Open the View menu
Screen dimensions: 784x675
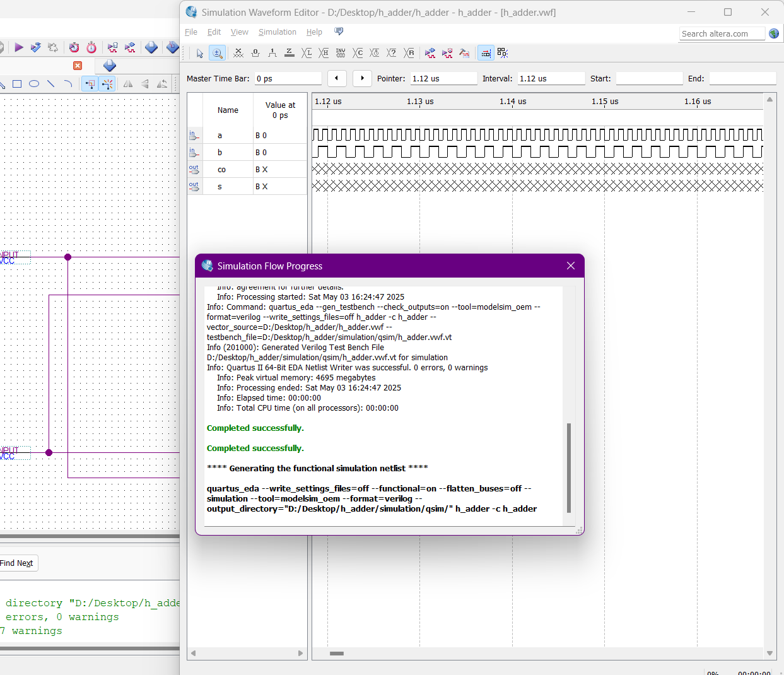239,32
